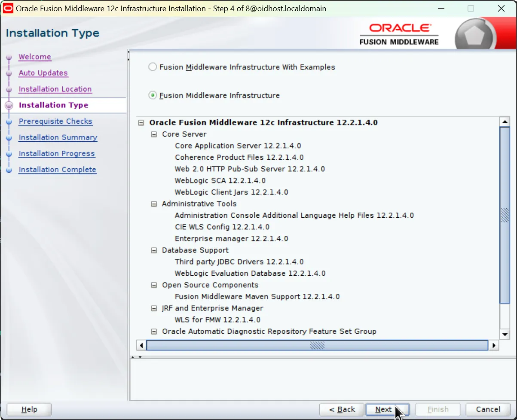Select Core Application Server 12.2.1.4.0 row

[238, 146]
